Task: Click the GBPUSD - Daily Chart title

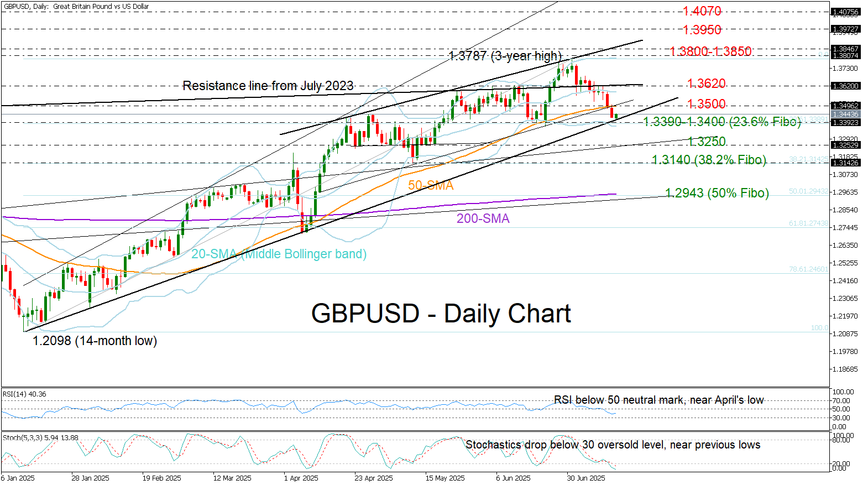Action: pos(441,314)
